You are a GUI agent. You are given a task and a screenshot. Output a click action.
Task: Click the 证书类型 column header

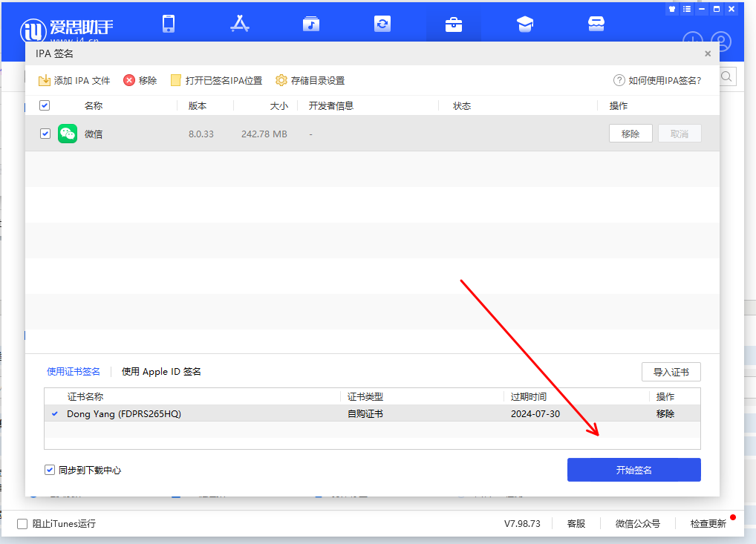[x=365, y=396]
